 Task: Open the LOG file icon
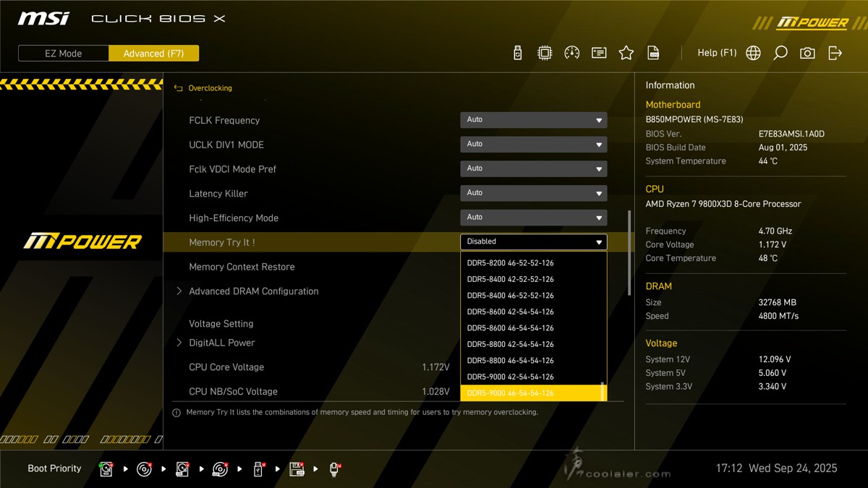[x=653, y=53]
